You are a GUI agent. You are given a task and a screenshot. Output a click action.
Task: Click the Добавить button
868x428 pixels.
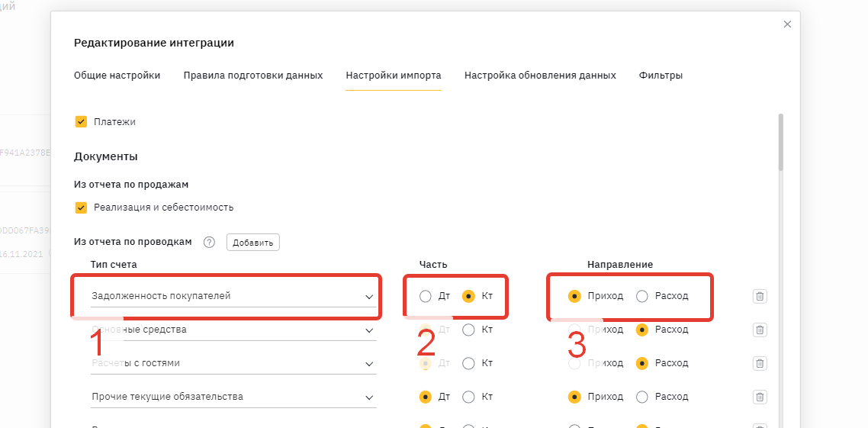pyautogui.click(x=252, y=243)
